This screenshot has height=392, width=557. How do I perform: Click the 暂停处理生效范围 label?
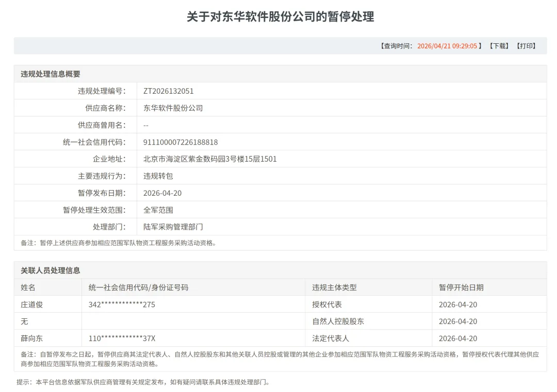94,210
